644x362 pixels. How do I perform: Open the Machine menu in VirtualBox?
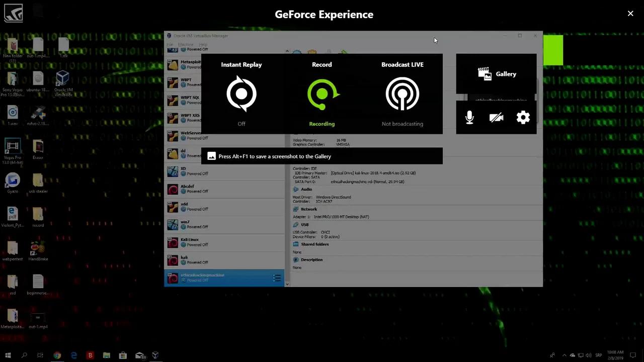pos(186,45)
